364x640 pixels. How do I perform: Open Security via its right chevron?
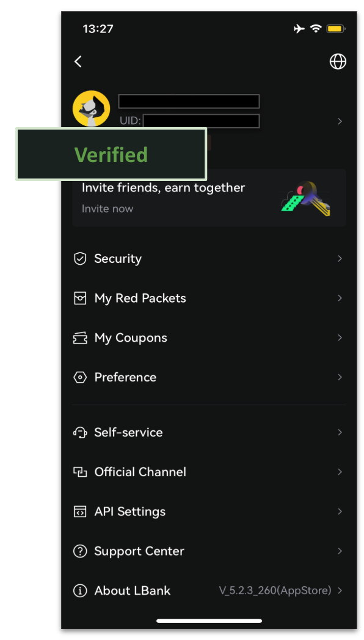(340, 259)
